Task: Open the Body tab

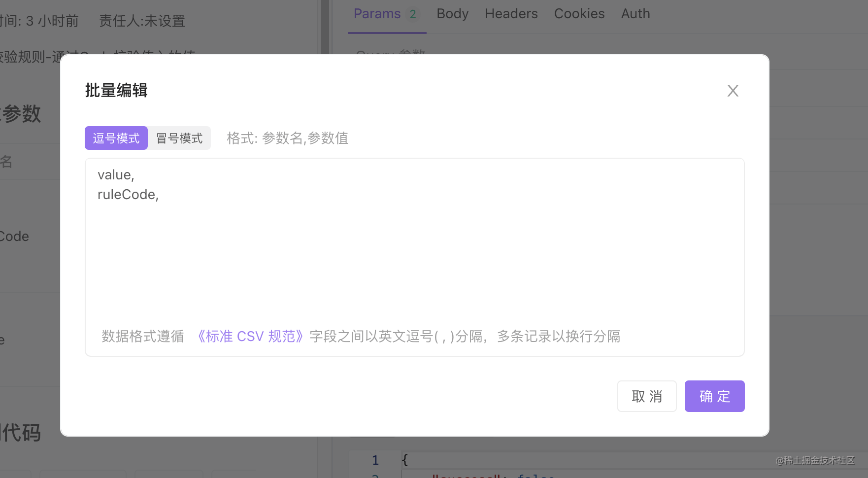Action: 452,14
